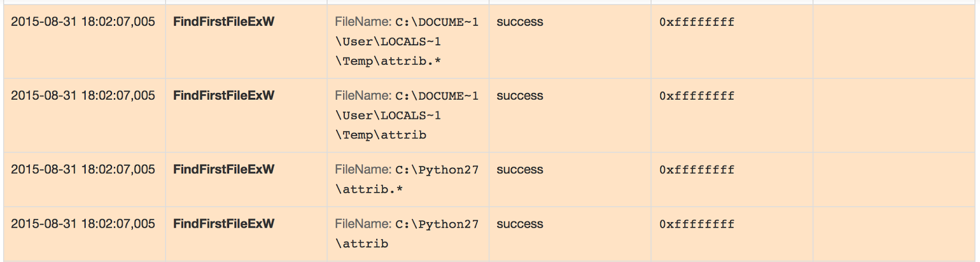Click the FileName argument C:\Python27\attrib without wildcard
This screenshot has height=262, width=980.
click(407, 234)
